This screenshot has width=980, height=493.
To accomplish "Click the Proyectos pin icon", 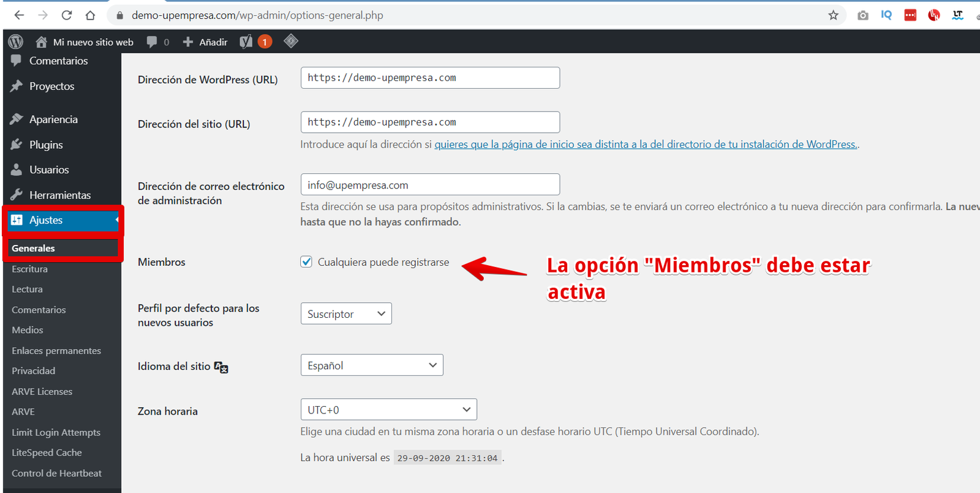I will click(x=17, y=86).
